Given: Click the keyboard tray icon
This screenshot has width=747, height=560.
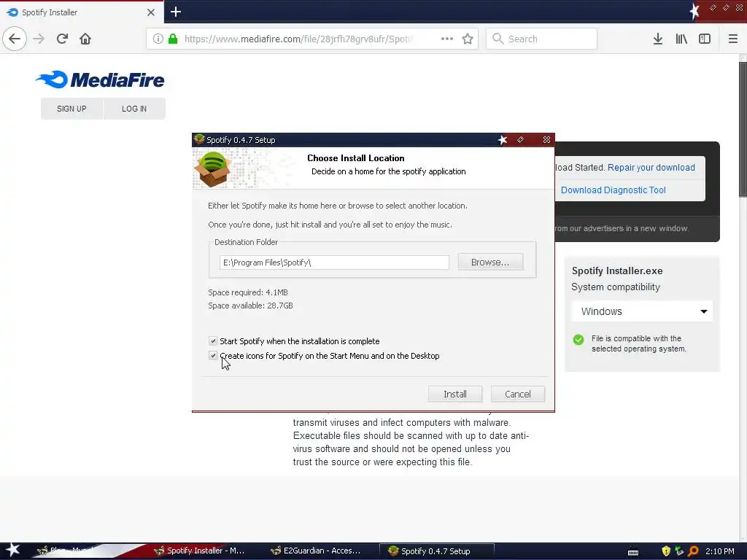Looking at the screenshot, I should tap(632, 552).
